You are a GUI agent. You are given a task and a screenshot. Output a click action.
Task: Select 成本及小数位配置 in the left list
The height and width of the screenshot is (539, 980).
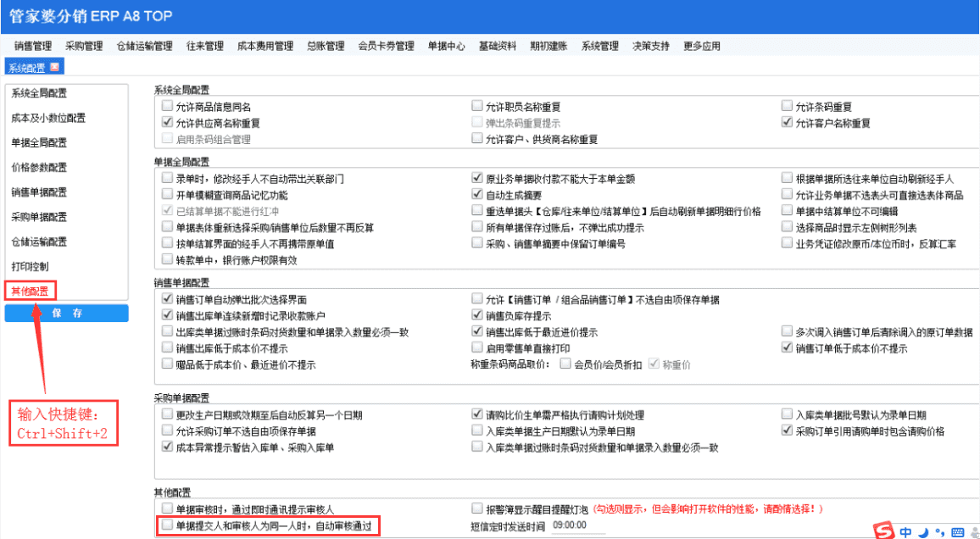pos(48,118)
